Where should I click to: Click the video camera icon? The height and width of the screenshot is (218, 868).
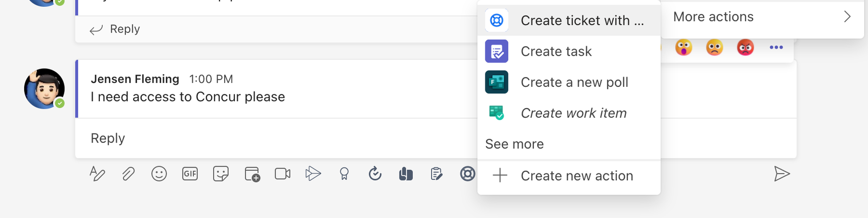click(282, 173)
